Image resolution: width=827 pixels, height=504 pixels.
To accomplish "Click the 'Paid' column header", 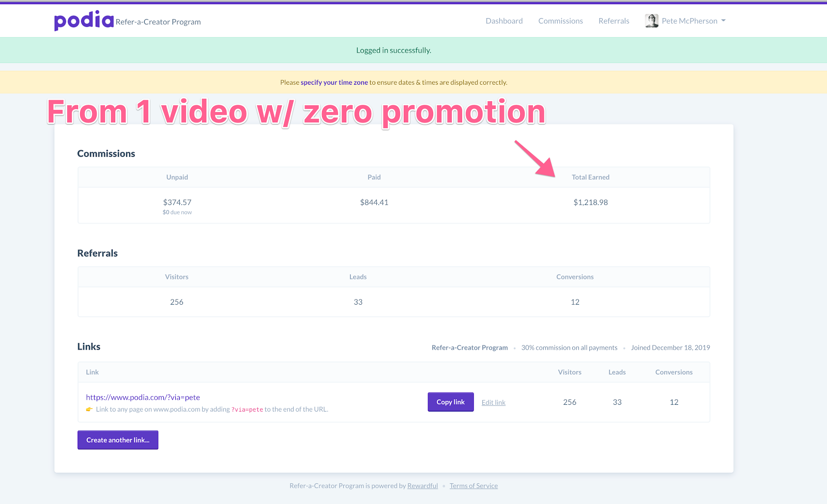I will (x=374, y=177).
